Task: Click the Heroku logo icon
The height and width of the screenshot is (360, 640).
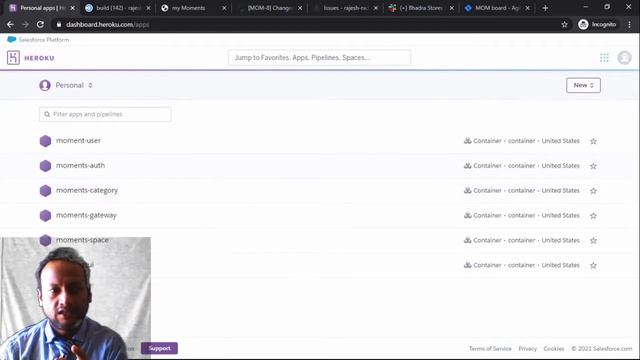Action: (13, 58)
